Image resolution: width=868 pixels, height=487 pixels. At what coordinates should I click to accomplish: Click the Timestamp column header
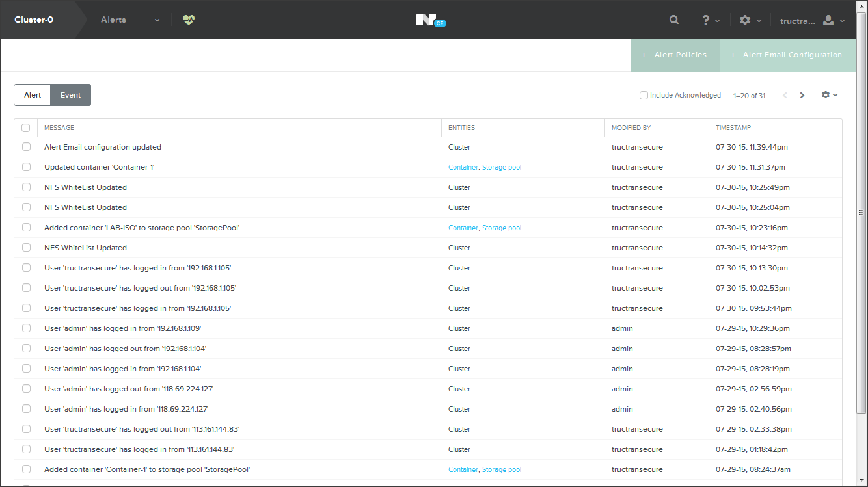coord(733,128)
